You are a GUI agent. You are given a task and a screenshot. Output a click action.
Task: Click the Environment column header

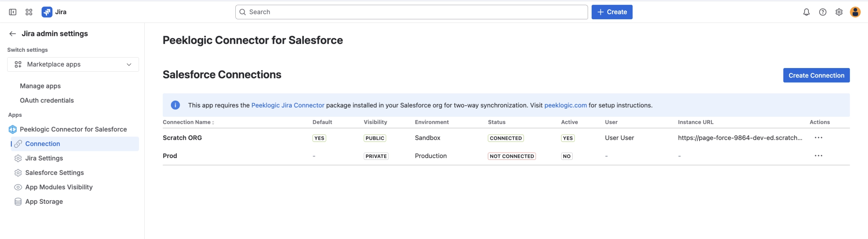coord(432,122)
